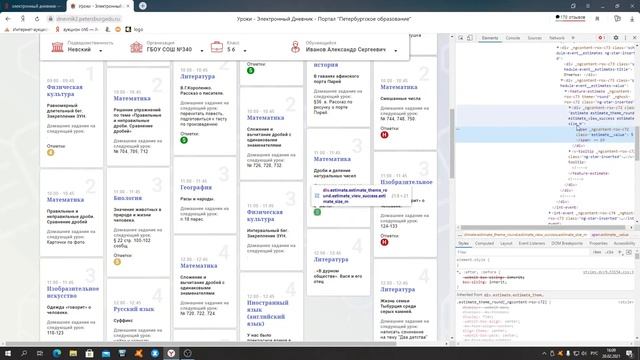Click the green 5 mark under Литература
This screenshot has width=640, height=360.
pyautogui.click(x=184, y=140)
